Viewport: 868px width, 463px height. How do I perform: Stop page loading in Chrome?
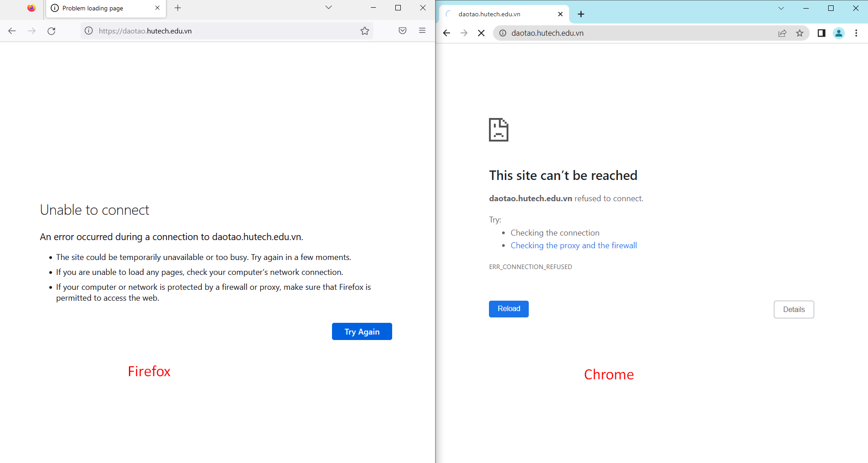pyautogui.click(x=481, y=33)
